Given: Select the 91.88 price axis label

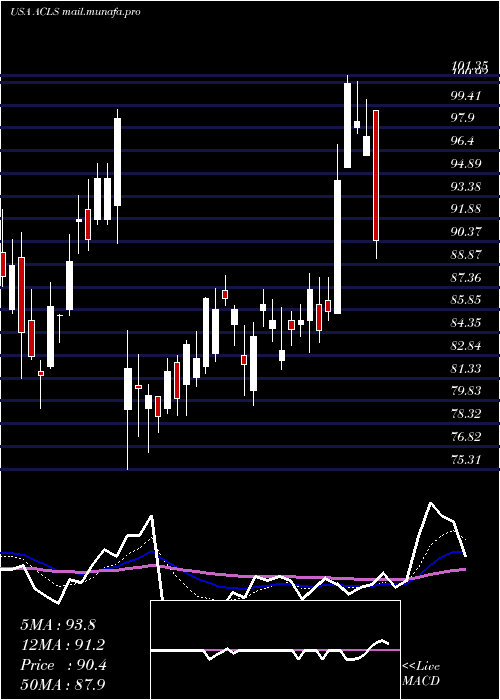Looking at the screenshot, I should 466,209.
